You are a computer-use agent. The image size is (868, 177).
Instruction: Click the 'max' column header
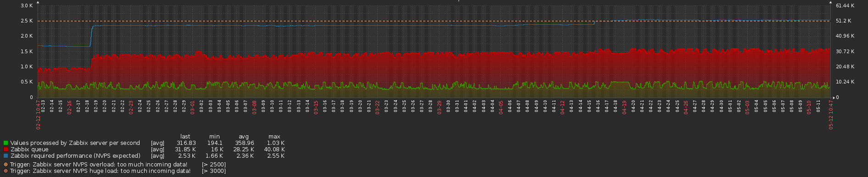274,137
